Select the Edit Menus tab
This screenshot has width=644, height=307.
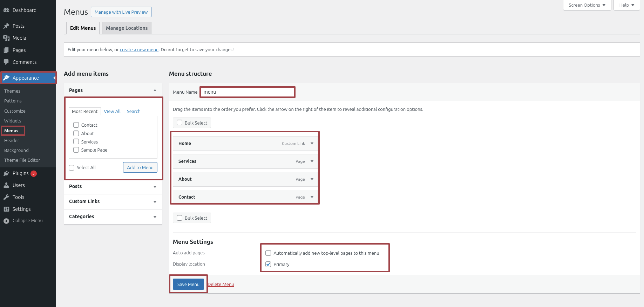[83, 28]
